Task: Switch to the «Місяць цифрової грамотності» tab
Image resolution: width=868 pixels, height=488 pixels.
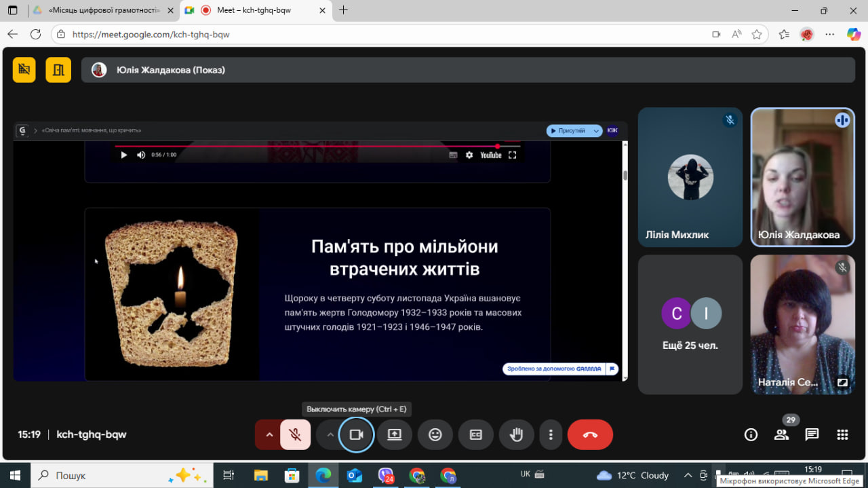Action: pyautogui.click(x=102, y=10)
